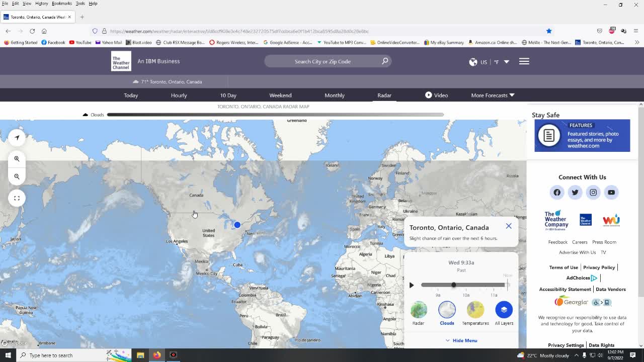The height and width of the screenshot is (362, 644).
Task: Open the Careers link
Action: coord(580,242)
